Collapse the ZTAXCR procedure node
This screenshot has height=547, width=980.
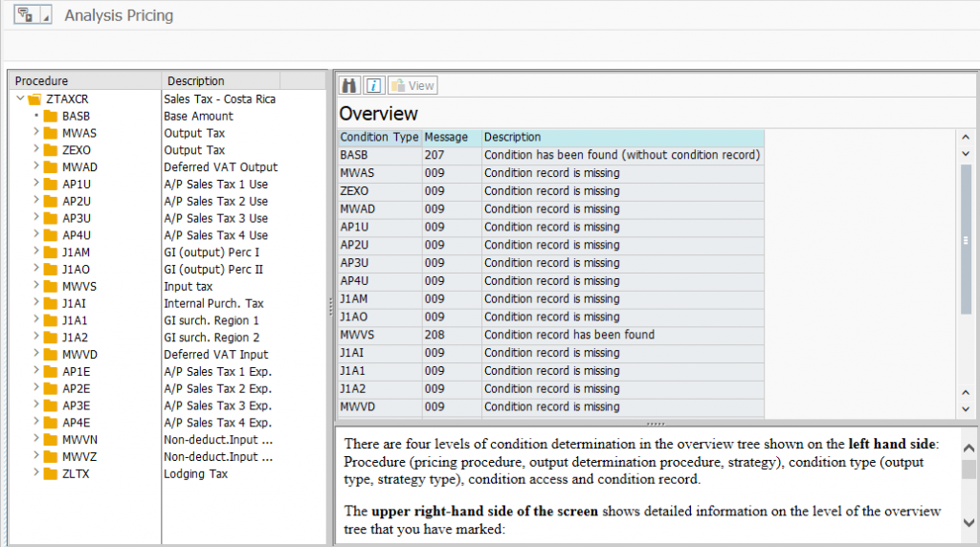pos(21,98)
